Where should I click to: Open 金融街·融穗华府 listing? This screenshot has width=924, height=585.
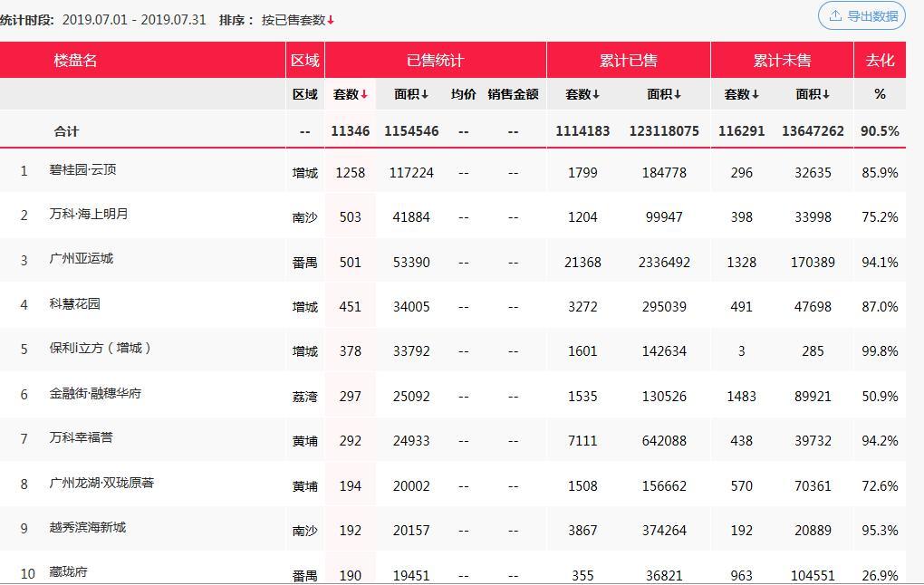tap(95, 394)
